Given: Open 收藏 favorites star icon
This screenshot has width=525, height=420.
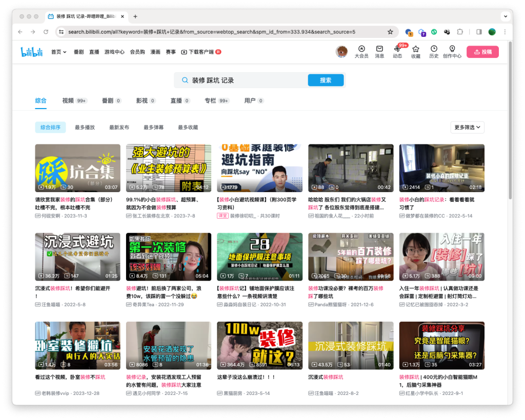Looking at the screenshot, I should click(416, 49).
